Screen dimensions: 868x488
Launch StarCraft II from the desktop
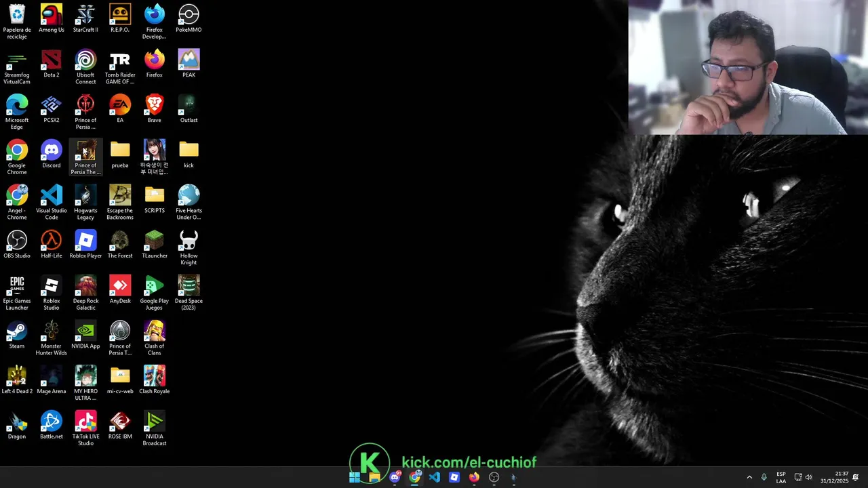pyautogui.click(x=85, y=18)
